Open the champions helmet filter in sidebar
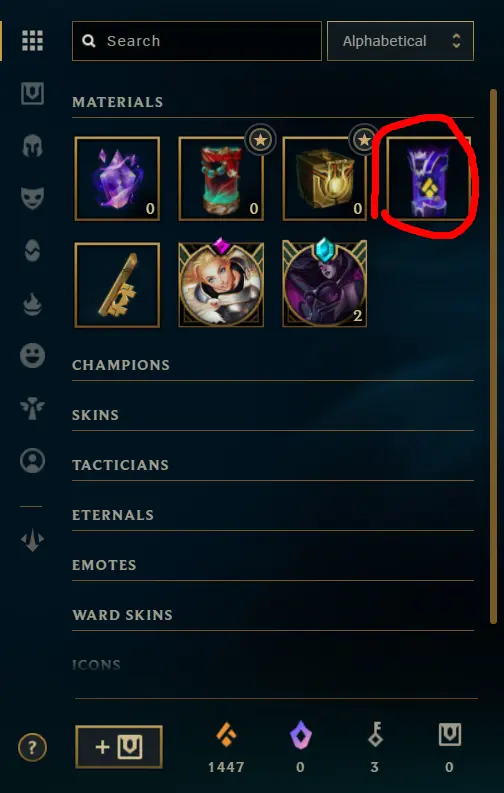This screenshot has height=793, width=504. pyautogui.click(x=32, y=146)
